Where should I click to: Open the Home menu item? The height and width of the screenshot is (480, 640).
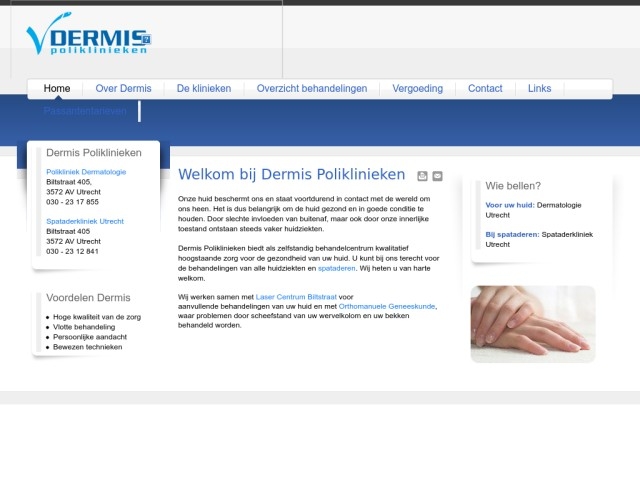pyautogui.click(x=57, y=89)
